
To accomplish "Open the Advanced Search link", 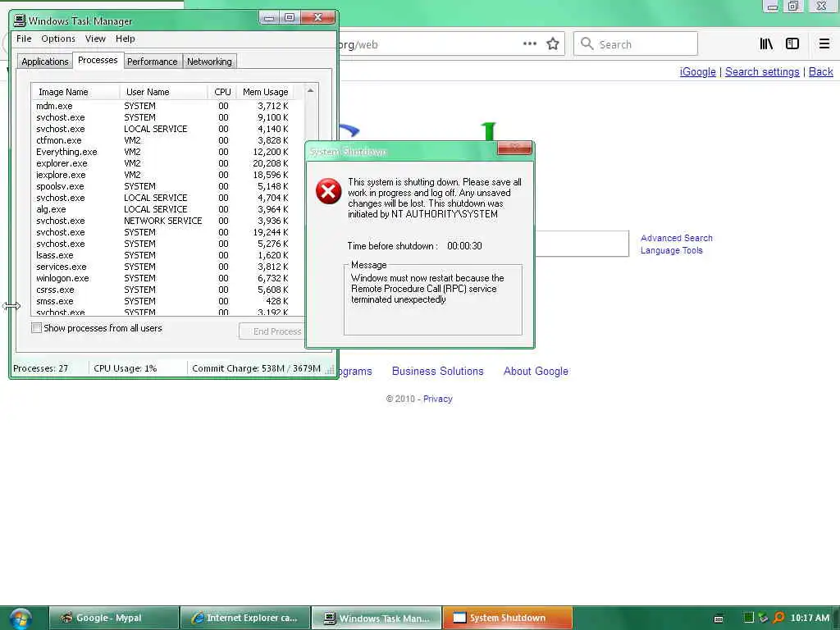I will pos(676,238).
